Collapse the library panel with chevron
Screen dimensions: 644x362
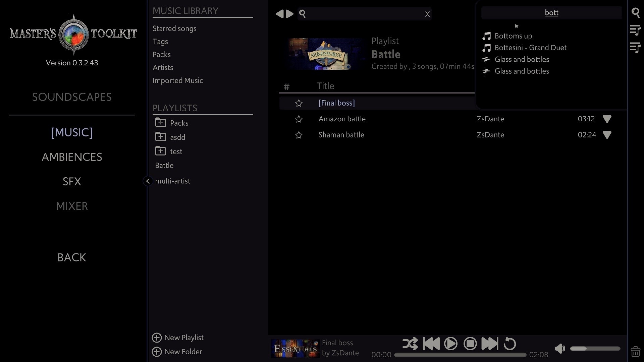click(x=148, y=181)
